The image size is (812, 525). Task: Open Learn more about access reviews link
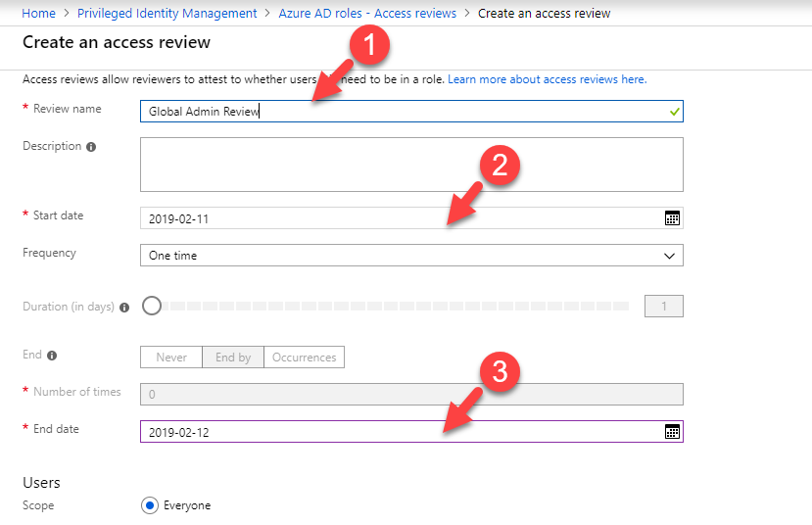coord(547,79)
